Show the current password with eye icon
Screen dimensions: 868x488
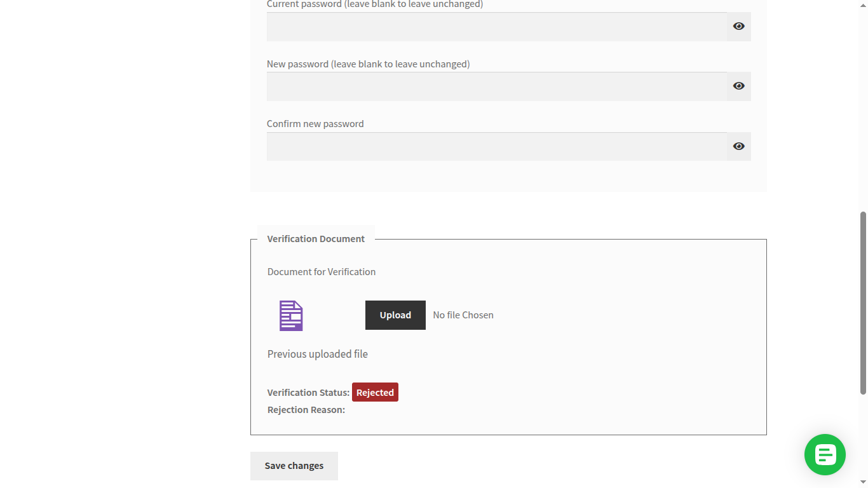(738, 26)
